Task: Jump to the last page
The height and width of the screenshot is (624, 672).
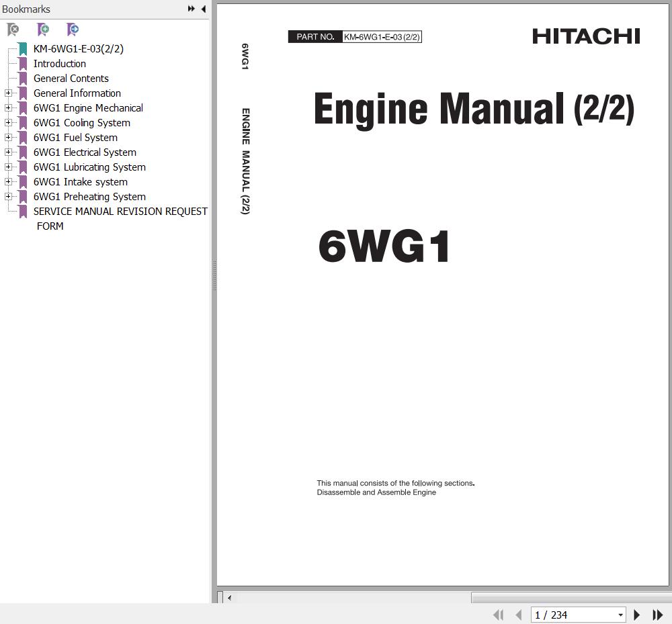Action: [x=657, y=615]
